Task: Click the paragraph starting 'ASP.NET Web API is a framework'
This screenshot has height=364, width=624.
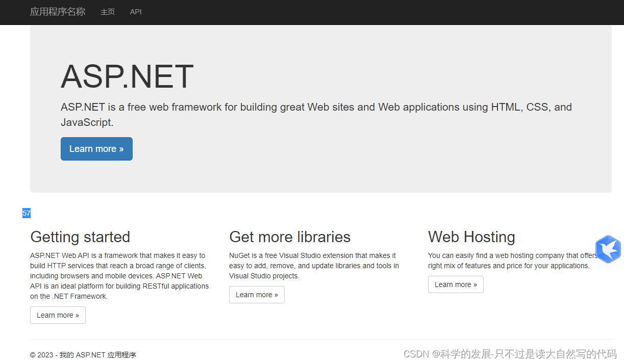Action: click(x=119, y=276)
